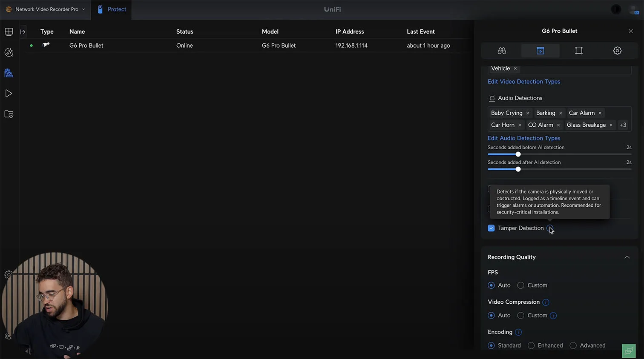Click the Audio Detections bell icon

(x=492, y=98)
